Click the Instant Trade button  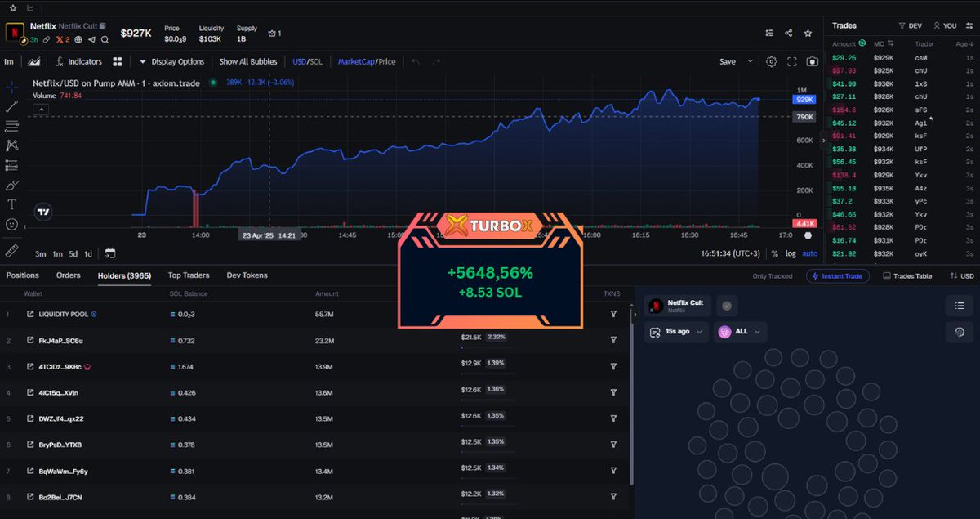point(837,276)
